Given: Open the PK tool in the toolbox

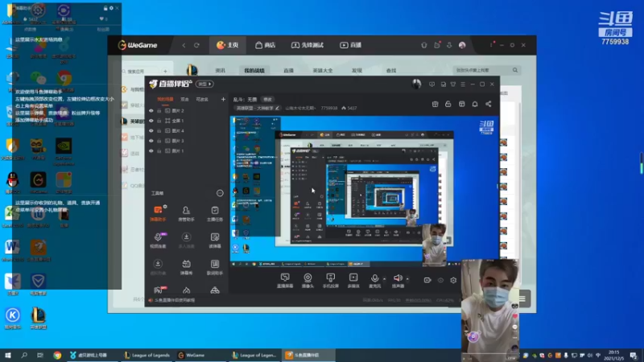Looking at the screenshot, I should 159,290.
